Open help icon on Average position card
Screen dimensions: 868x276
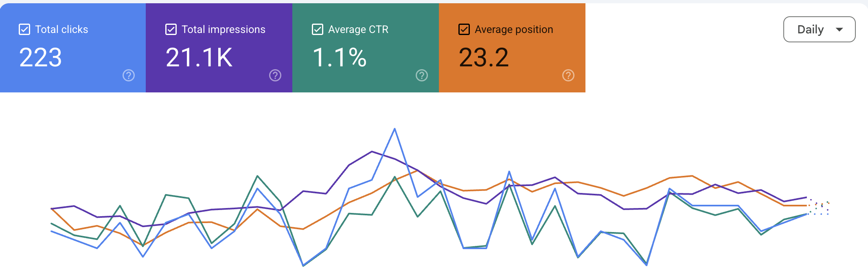568,75
